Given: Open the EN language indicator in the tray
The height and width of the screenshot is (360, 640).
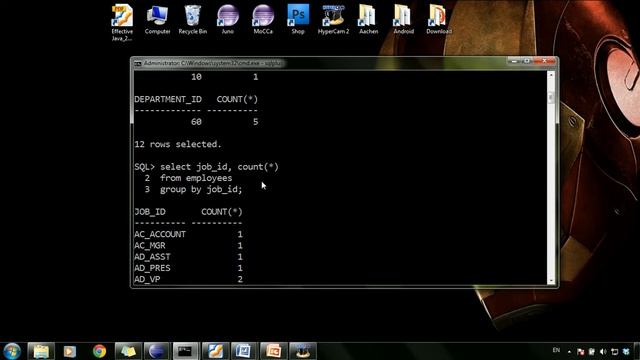Looking at the screenshot, I should [556, 350].
